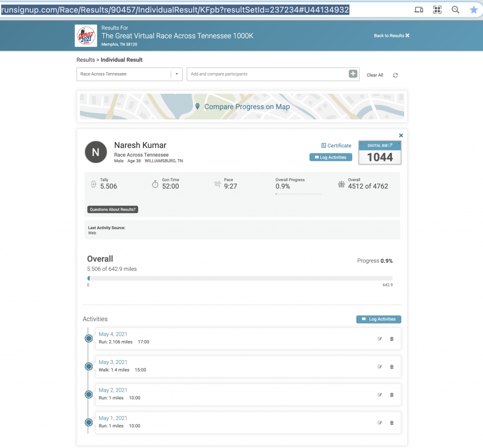Click the Pace runner icon
The height and width of the screenshot is (448, 483).
[217, 184]
